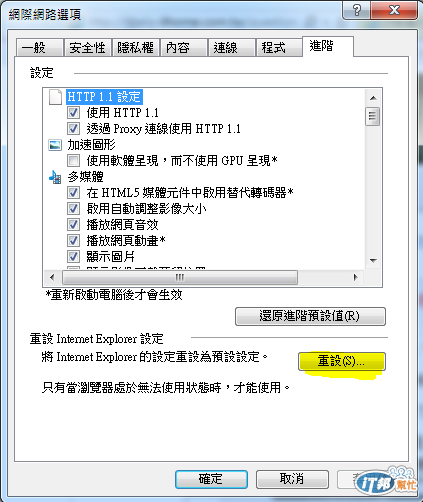The image size is (423, 502).
Task: Click the IT邦幫忙 logo
Action: tap(386, 481)
